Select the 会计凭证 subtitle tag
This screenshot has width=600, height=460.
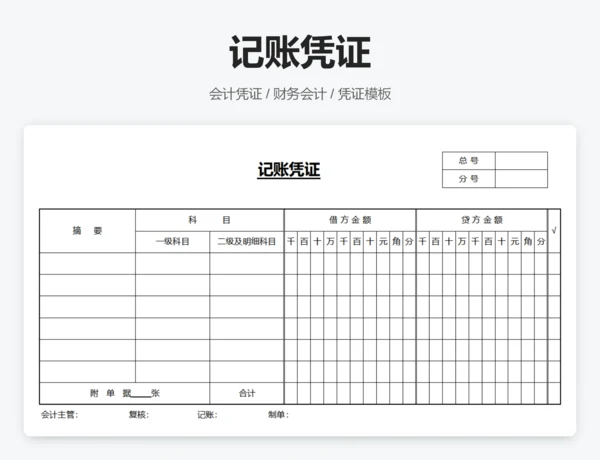(235, 94)
